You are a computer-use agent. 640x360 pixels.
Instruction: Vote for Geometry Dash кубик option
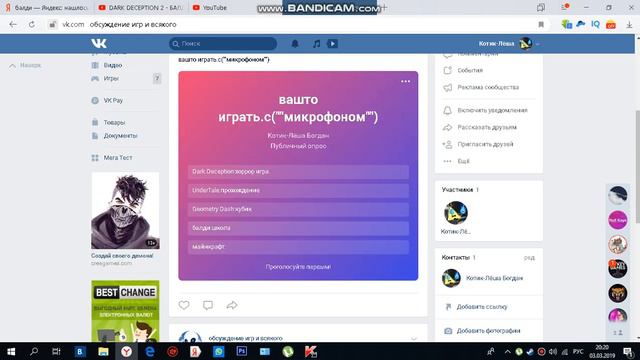click(298, 209)
